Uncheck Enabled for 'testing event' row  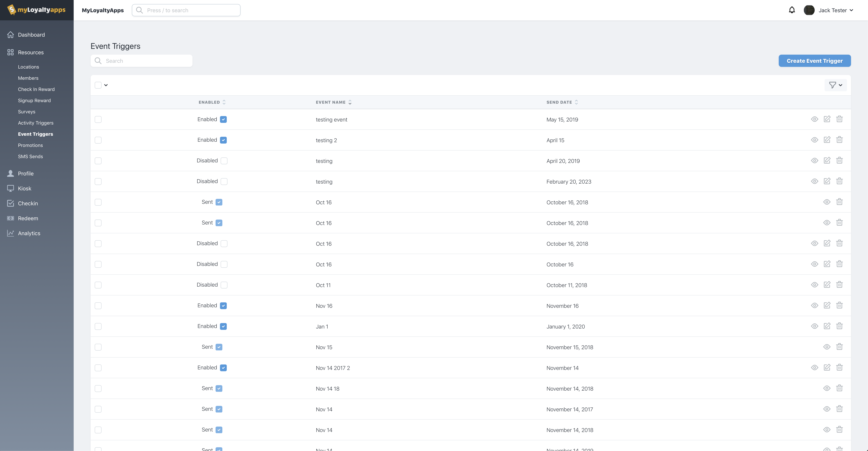(x=223, y=120)
